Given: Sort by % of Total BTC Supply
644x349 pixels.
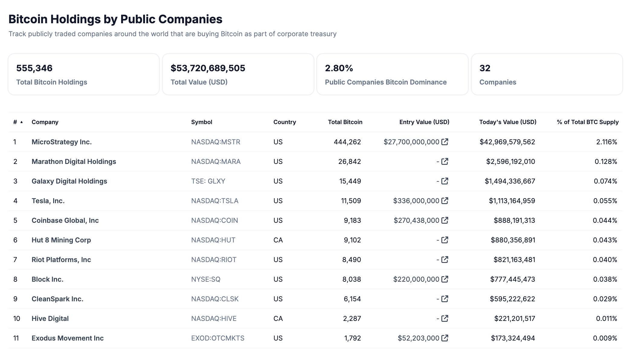Looking at the screenshot, I should [588, 122].
